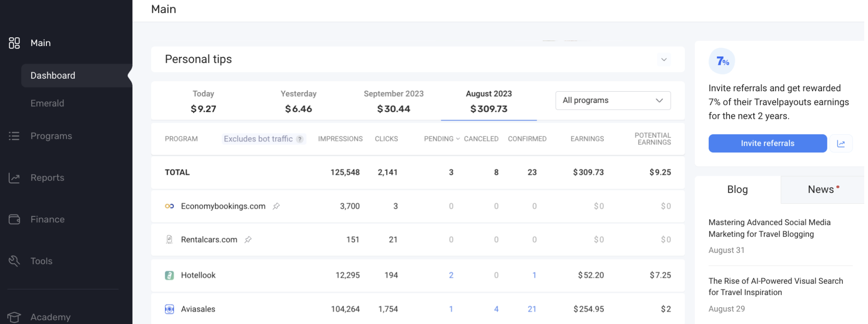
Task: Click the Hotellook logo icon
Action: 169,275
